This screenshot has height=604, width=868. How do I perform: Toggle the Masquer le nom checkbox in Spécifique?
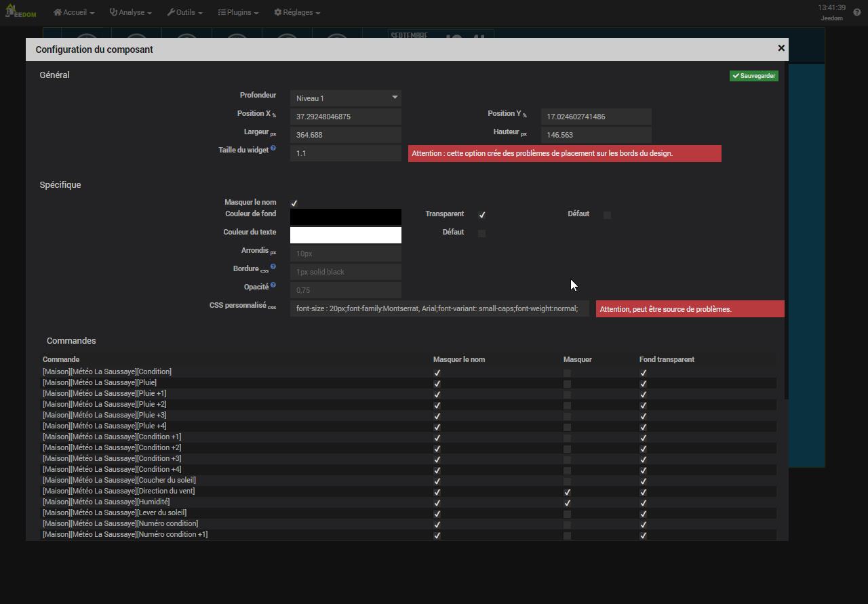[x=294, y=203]
